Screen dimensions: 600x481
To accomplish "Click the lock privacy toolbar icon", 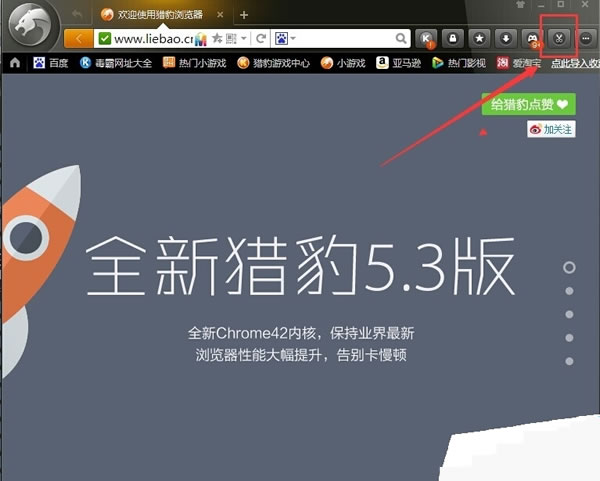I will (453, 38).
